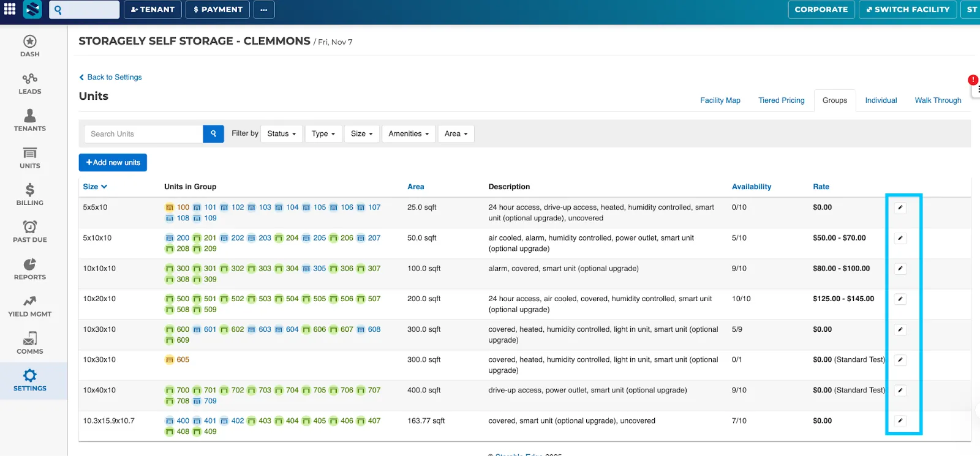Viewport: 980px width, 456px height.
Task: Expand the Status filter dropdown
Action: (282, 133)
